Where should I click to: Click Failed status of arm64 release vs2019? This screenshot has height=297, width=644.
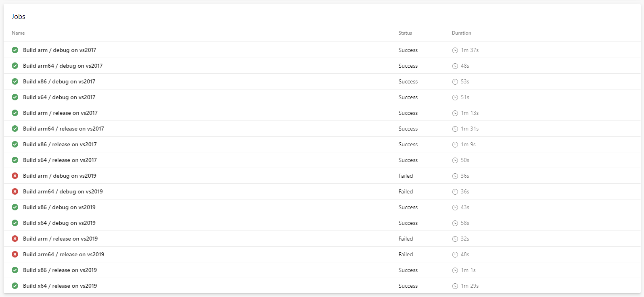pos(406,254)
